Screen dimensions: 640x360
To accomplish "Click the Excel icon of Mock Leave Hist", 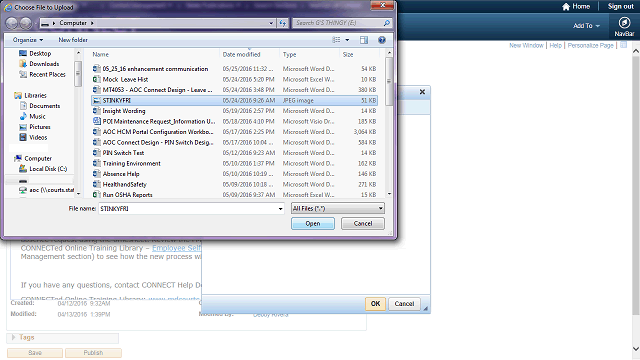I will [96, 79].
